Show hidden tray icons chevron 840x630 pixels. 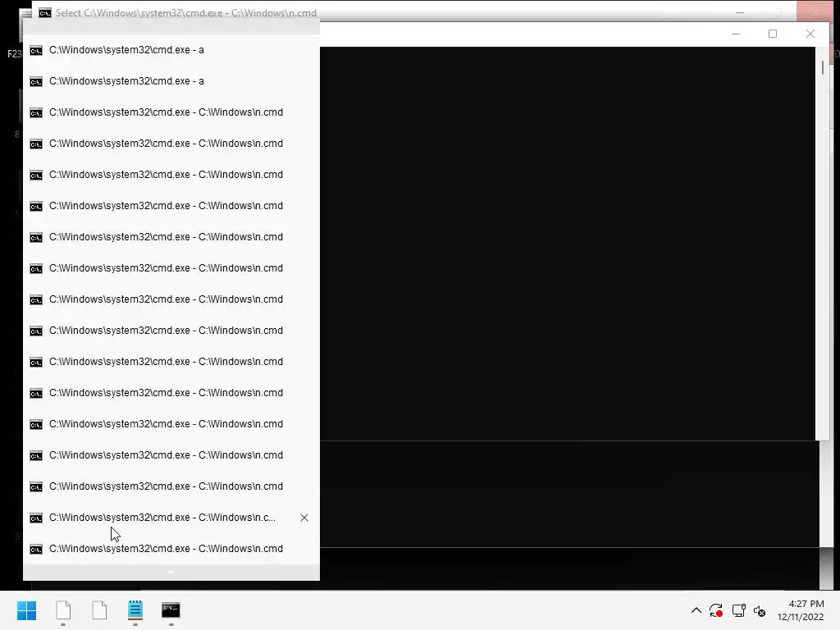tap(696, 610)
